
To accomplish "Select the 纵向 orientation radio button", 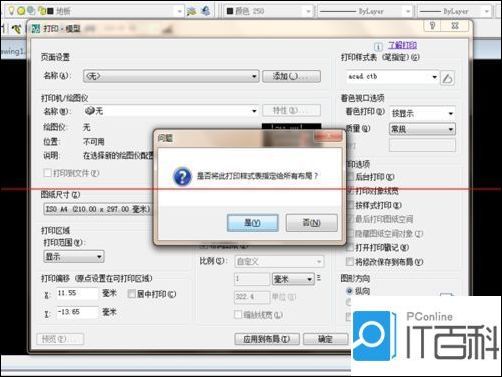I will point(349,291).
